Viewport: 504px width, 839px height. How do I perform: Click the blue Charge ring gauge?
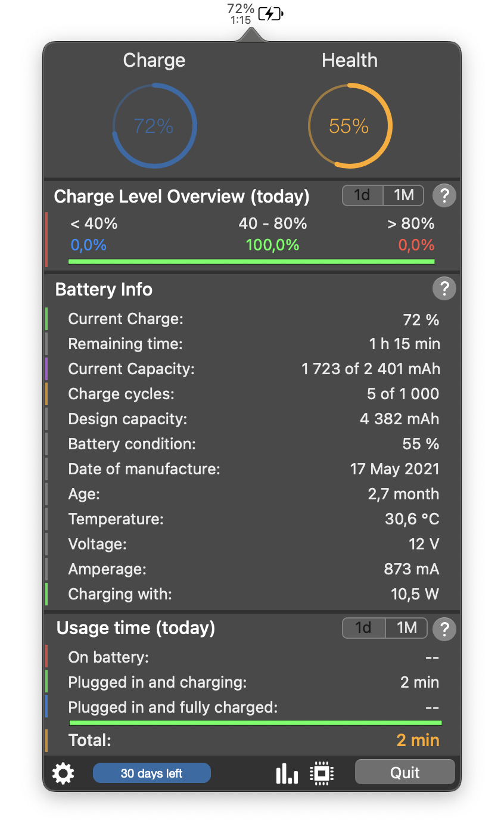[154, 126]
